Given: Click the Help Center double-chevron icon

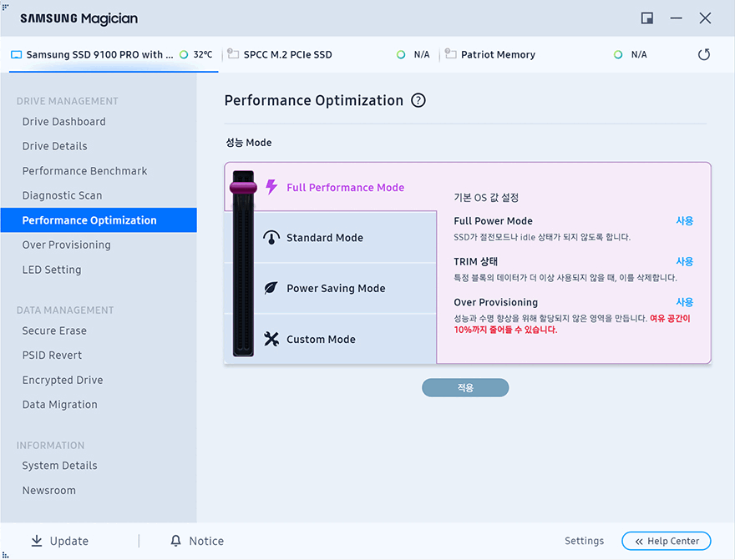Looking at the screenshot, I should pos(639,542).
